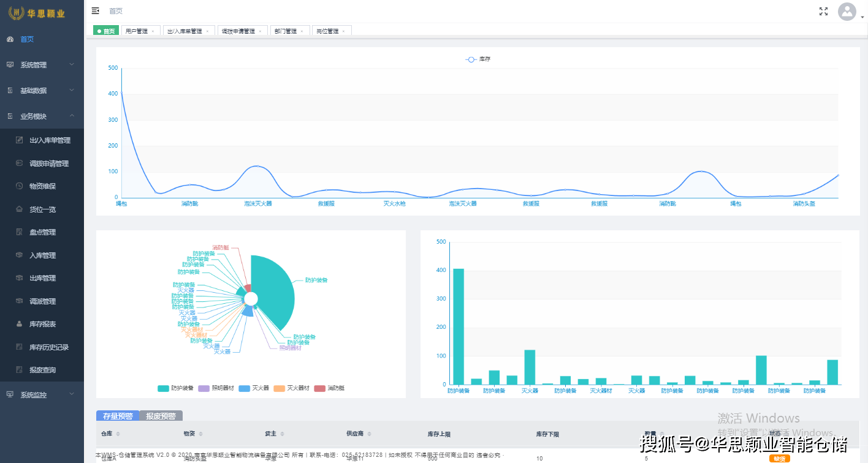Click the 库存上限 column header

point(439,434)
